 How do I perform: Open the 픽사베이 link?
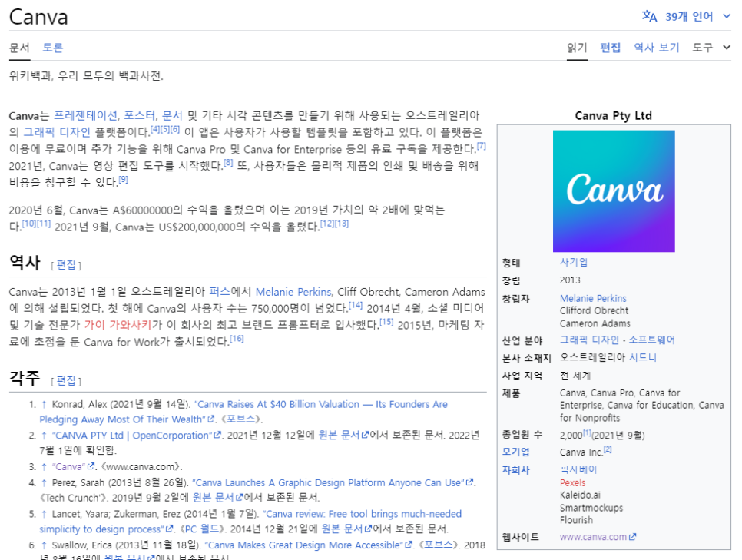click(x=578, y=469)
